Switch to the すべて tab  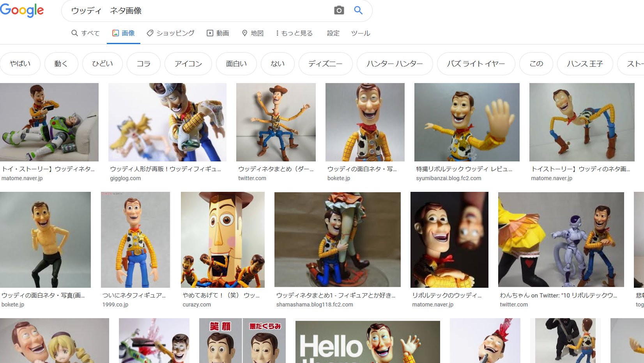tap(85, 33)
